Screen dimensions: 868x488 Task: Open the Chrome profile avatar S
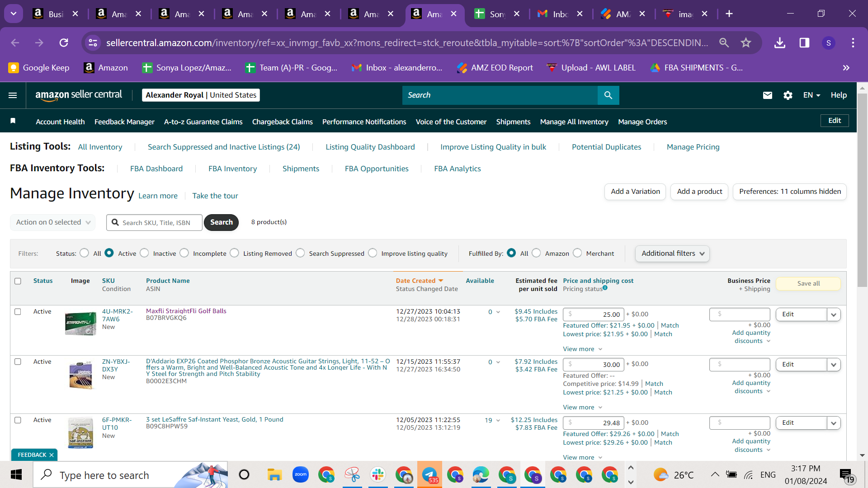[x=828, y=43]
